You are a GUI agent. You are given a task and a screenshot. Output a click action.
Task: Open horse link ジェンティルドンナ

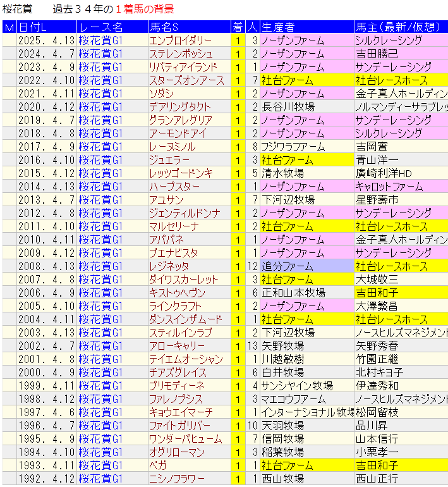[185, 213]
